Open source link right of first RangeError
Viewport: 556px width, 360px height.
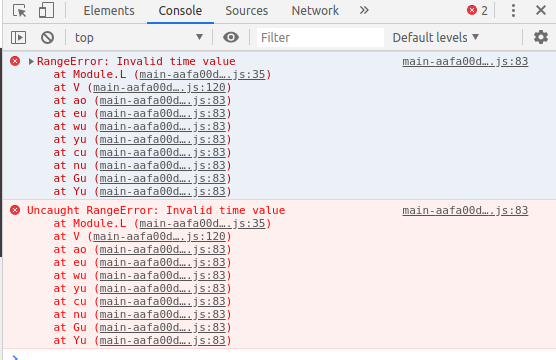click(465, 61)
